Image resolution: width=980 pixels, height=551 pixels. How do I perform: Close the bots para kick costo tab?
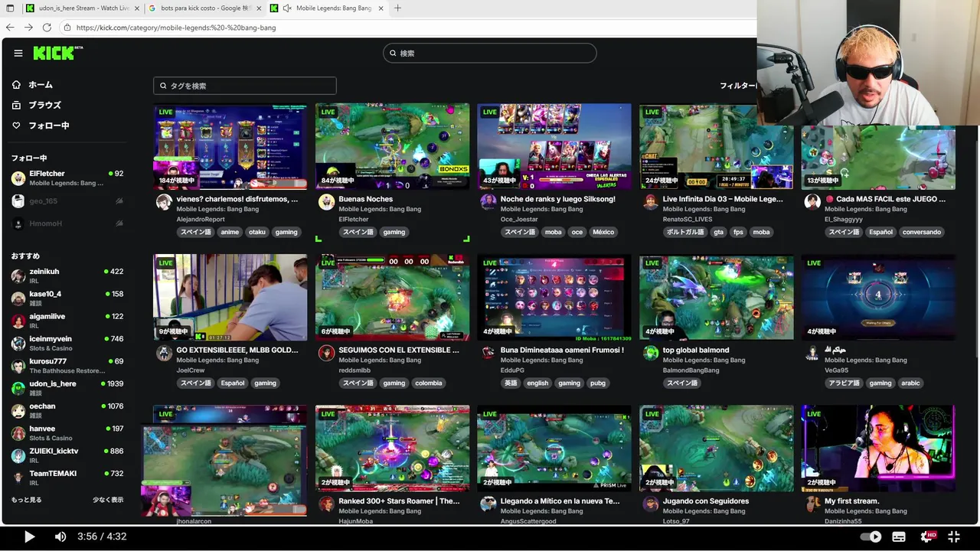(x=257, y=8)
